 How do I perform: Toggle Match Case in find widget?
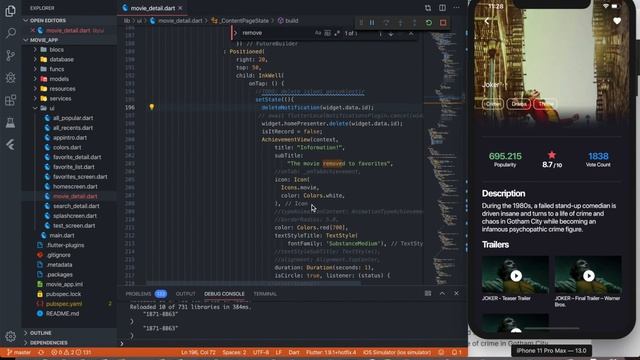318,33
